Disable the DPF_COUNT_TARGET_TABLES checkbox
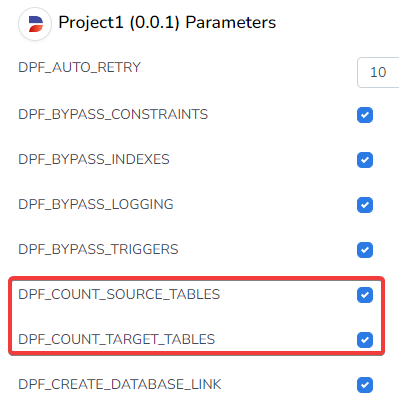 (365, 340)
